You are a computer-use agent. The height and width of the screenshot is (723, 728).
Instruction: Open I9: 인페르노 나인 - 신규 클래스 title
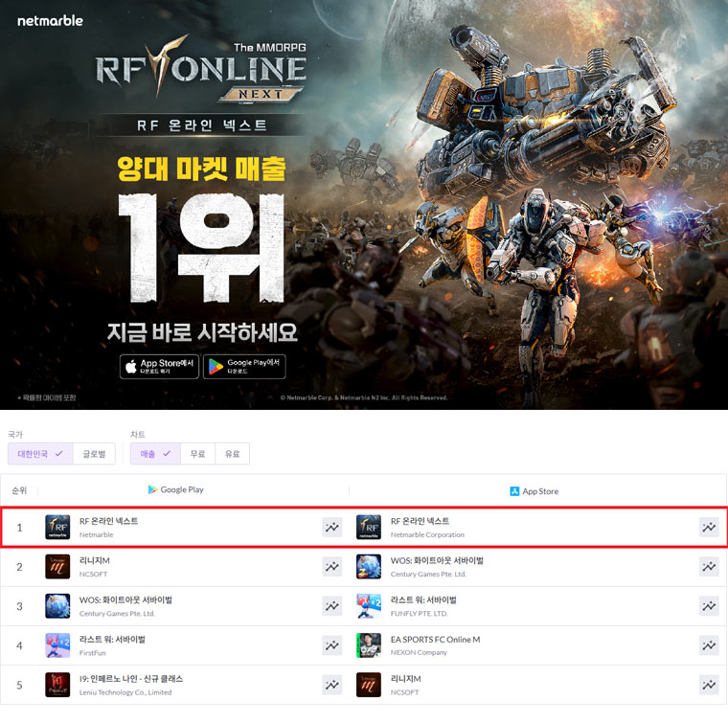tap(131, 679)
